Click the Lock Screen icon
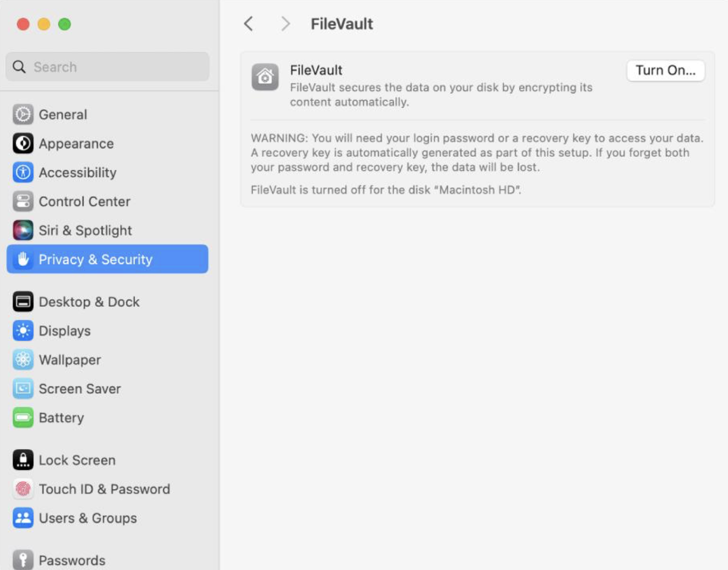The width and height of the screenshot is (728, 570). click(x=23, y=460)
